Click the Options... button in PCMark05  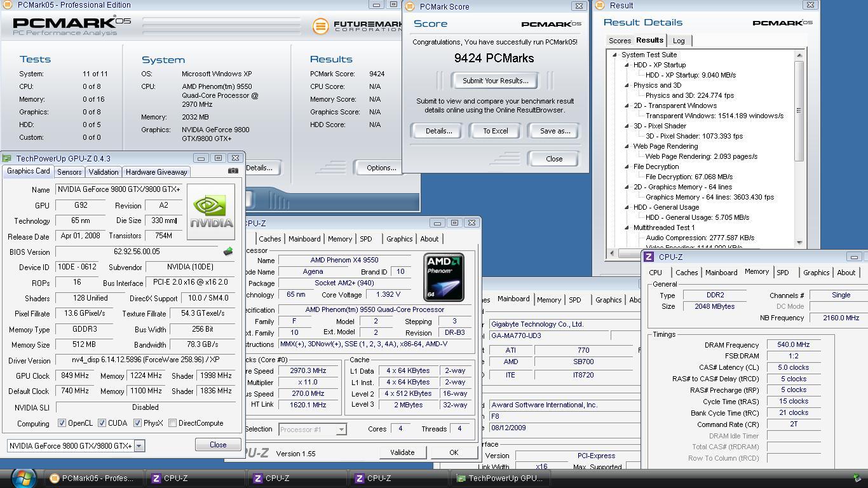[x=381, y=168]
